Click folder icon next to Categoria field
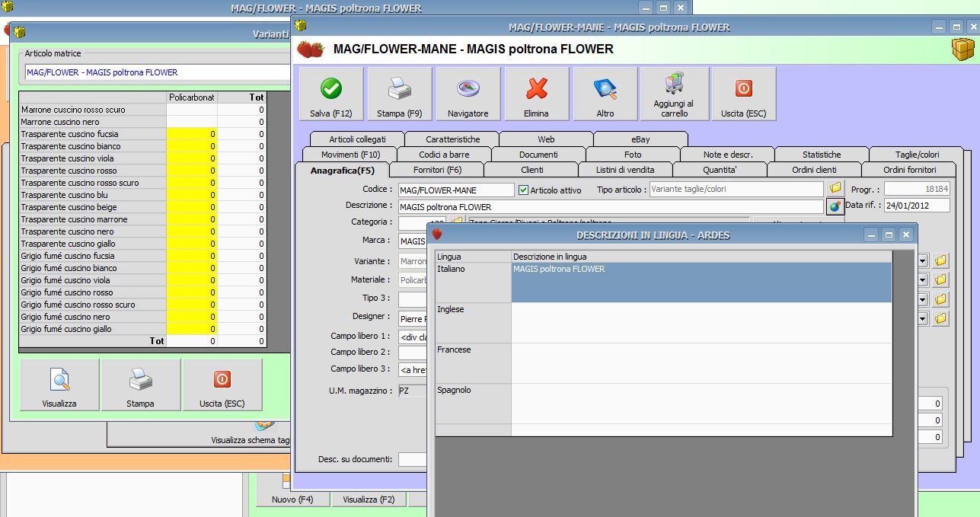 457,222
